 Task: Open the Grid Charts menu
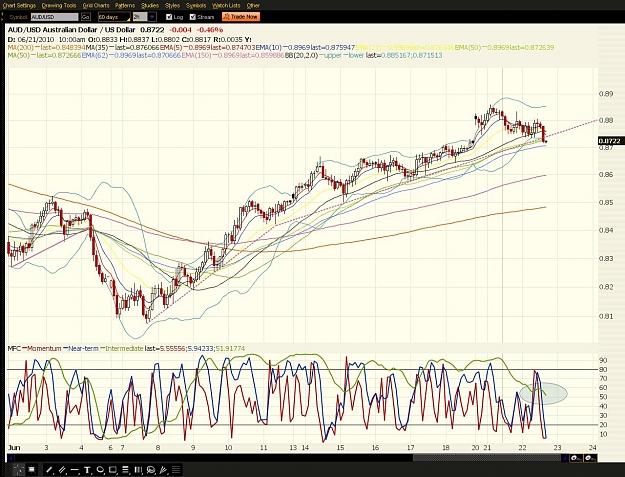point(96,6)
